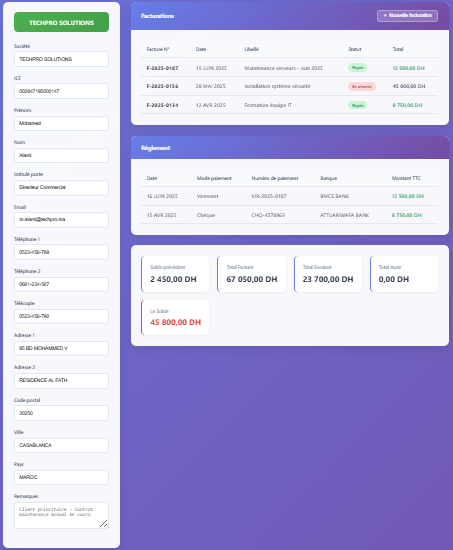The image size is (453, 550).
Task: Click the Nouvelle facturation button
Action: click(407, 15)
